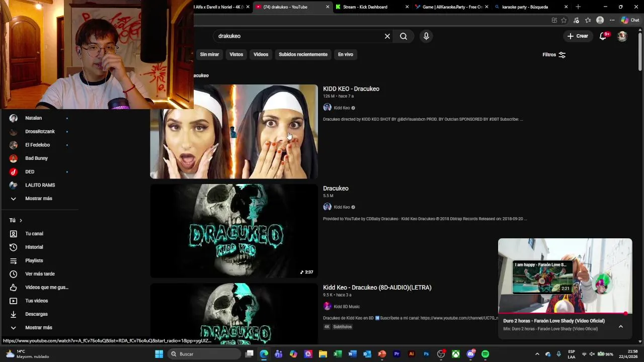The height and width of the screenshot is (362, 644).
Task: Open Kidd Keo channel under first result
Action: [342, 108]
